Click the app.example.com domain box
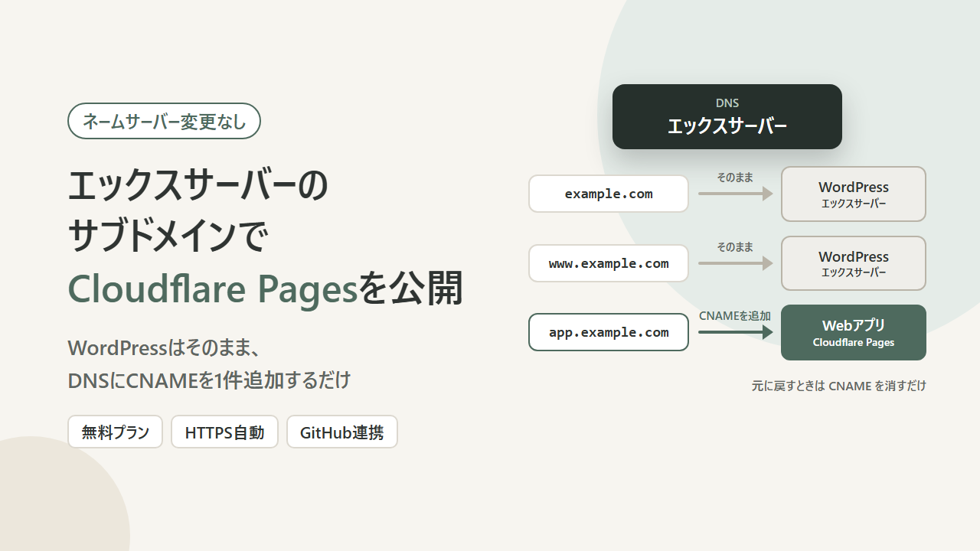The height and width of the screenshot is (551, 980). click(609, 332)
